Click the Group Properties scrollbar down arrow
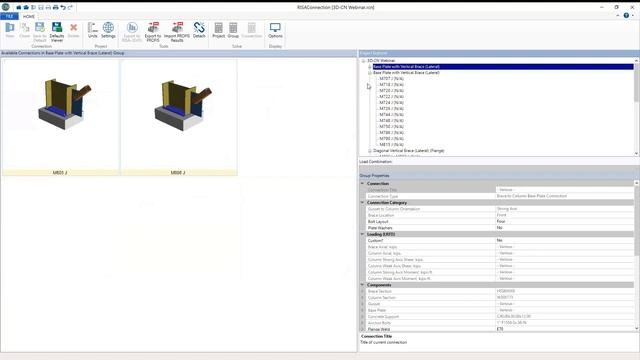 [x=636, y=329]
